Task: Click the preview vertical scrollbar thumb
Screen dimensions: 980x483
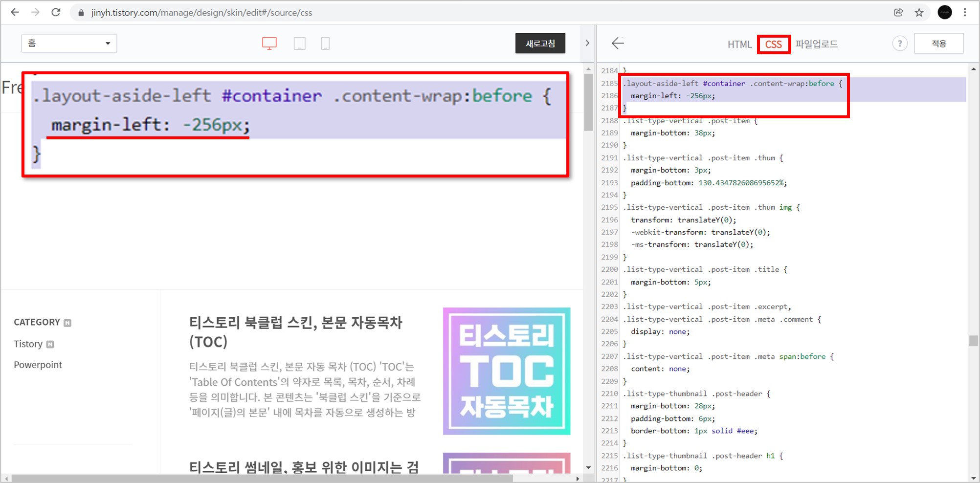Action: 588,103
